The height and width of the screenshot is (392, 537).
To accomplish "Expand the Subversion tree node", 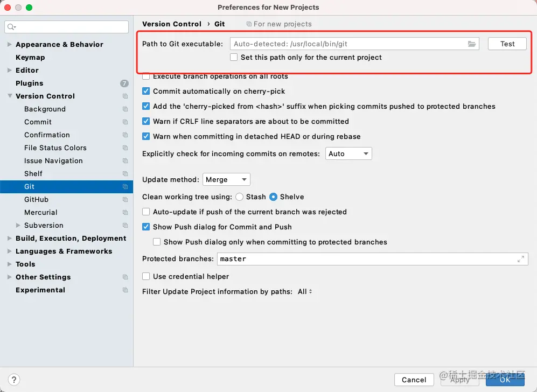I will click(18, 225).
